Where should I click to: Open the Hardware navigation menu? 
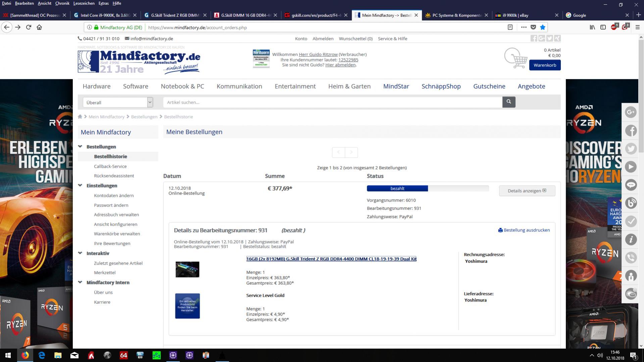tap(97, 86)
